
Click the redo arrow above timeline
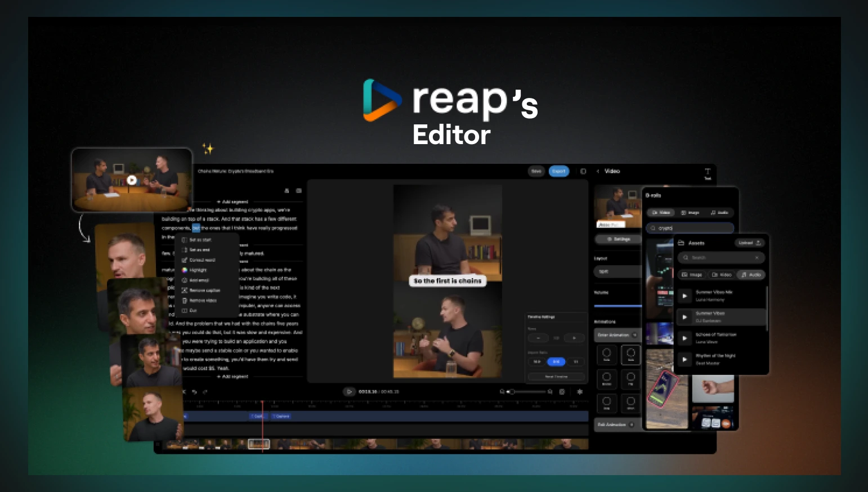(x=205, y=392)
